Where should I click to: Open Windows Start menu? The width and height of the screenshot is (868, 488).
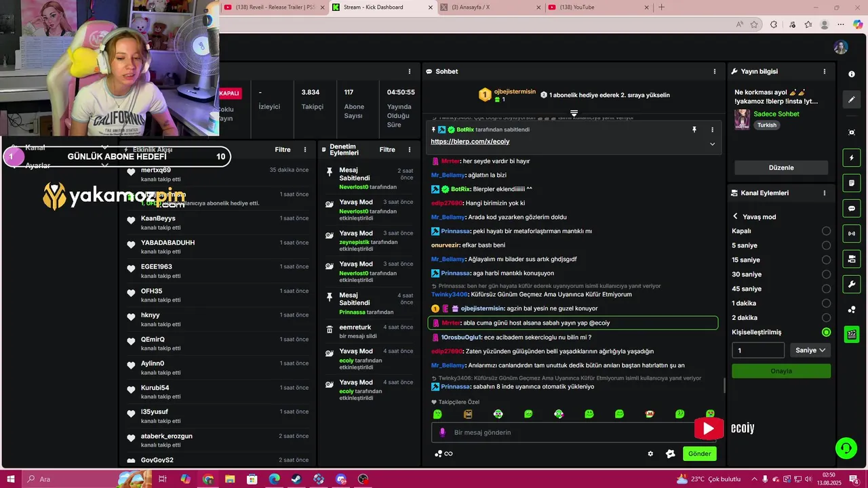(11, 479)
